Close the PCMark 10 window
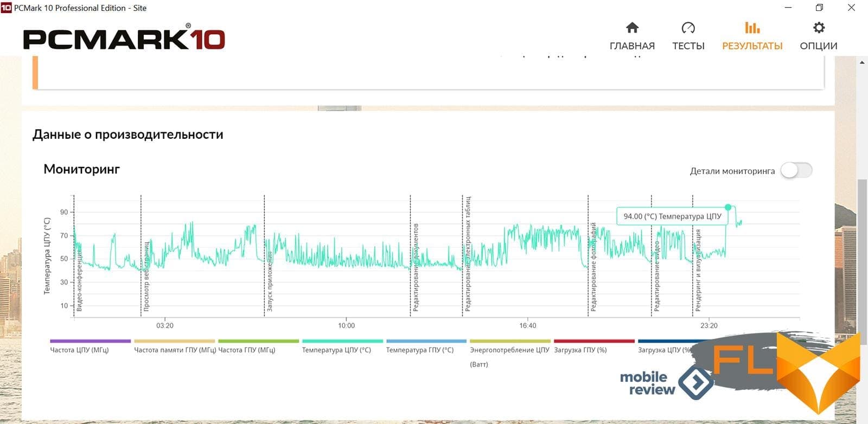The width and height of the screenshot is (868, 424). [851, 8]
